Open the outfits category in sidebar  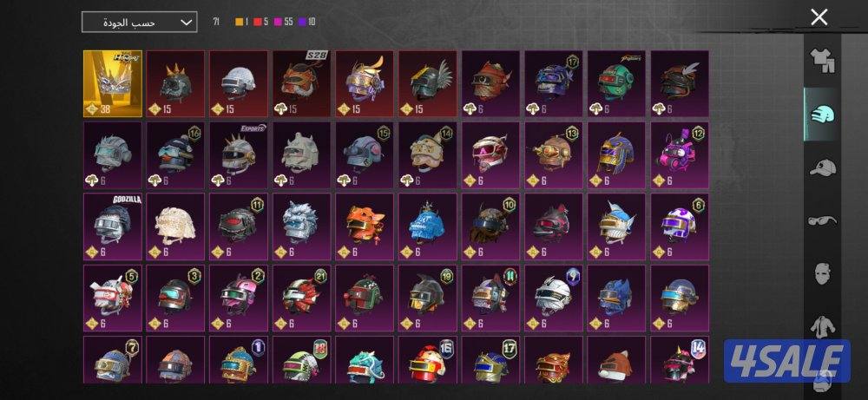[x=821, y=61]
